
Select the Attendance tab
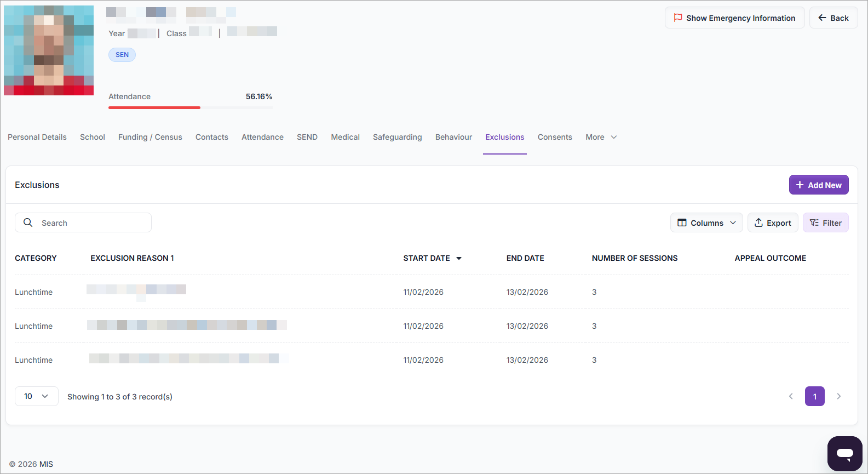click(x=262, y=137)
